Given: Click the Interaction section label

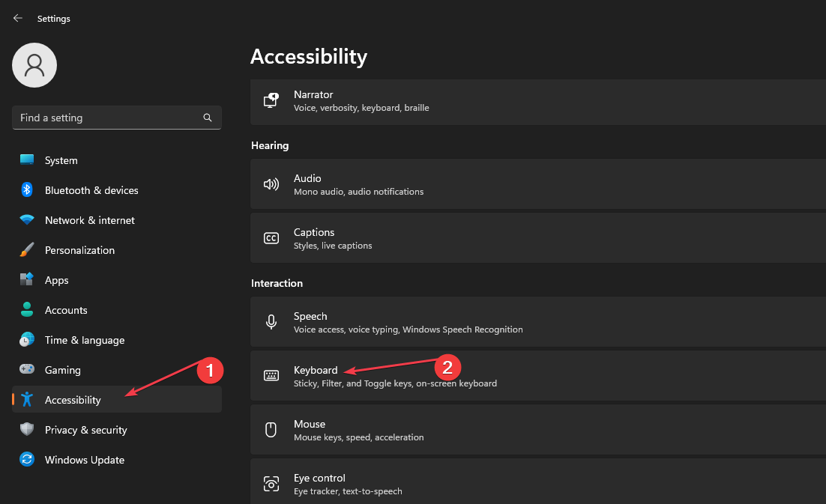Looking at the screenshot, I should coord(277,283).
